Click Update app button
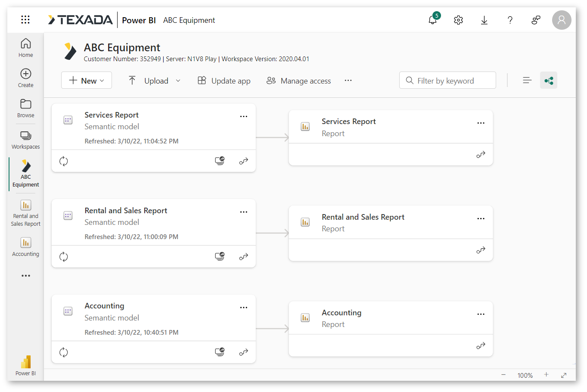This screenshot has width=587, height=392. 224,81
